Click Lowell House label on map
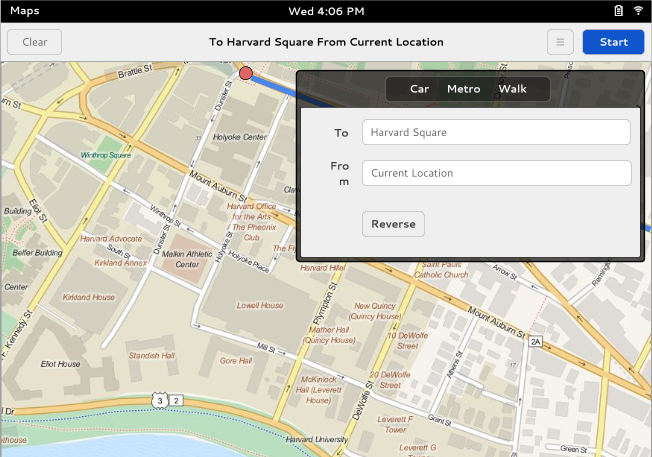Viewport: 652px width, 457px height. tap(260, 305)
